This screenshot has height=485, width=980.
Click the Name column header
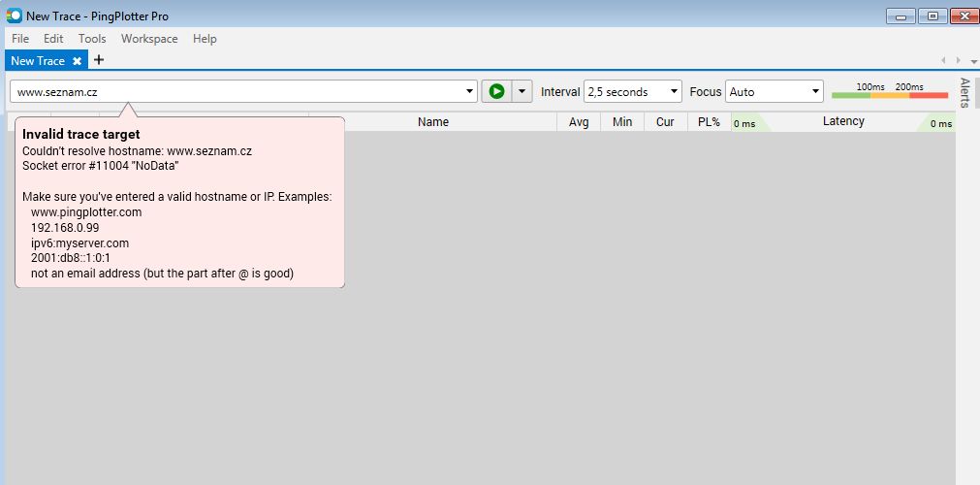(433, 122)
